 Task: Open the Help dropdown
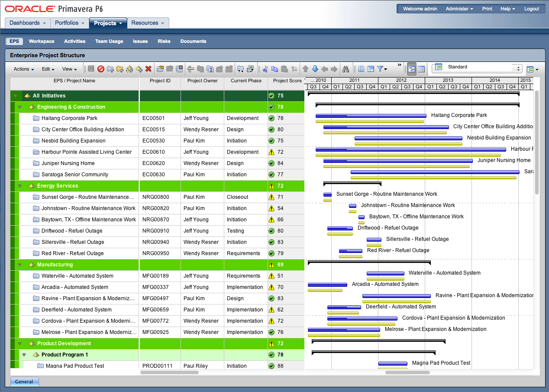[x=508, y=9]
